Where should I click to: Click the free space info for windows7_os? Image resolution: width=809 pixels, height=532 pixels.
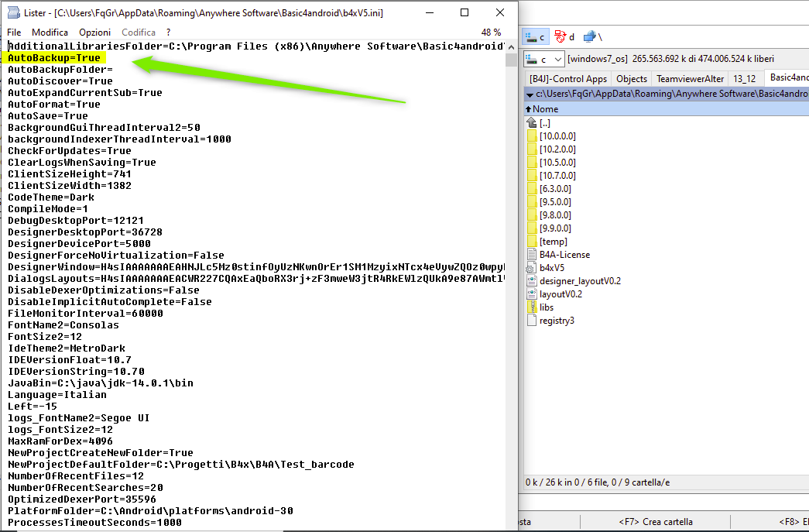click(670, 59)
